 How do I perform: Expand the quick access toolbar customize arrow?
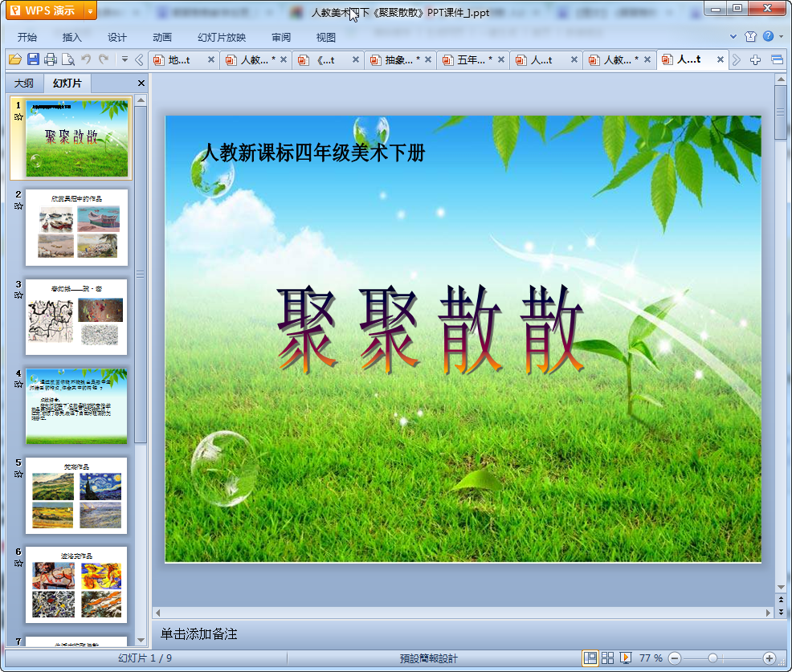[125, 59]
